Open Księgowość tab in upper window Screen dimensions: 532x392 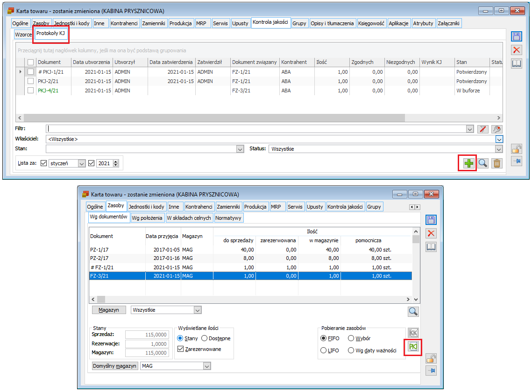371,23
